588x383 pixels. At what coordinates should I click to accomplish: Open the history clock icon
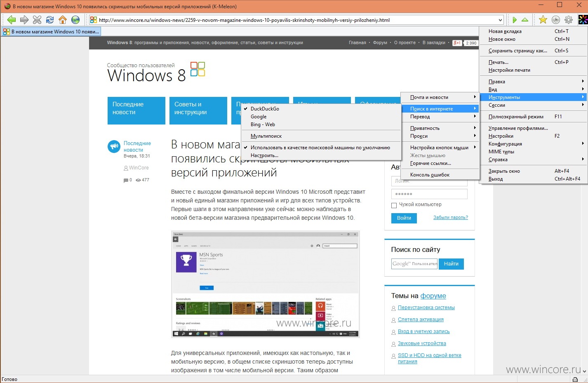point(556,20)
